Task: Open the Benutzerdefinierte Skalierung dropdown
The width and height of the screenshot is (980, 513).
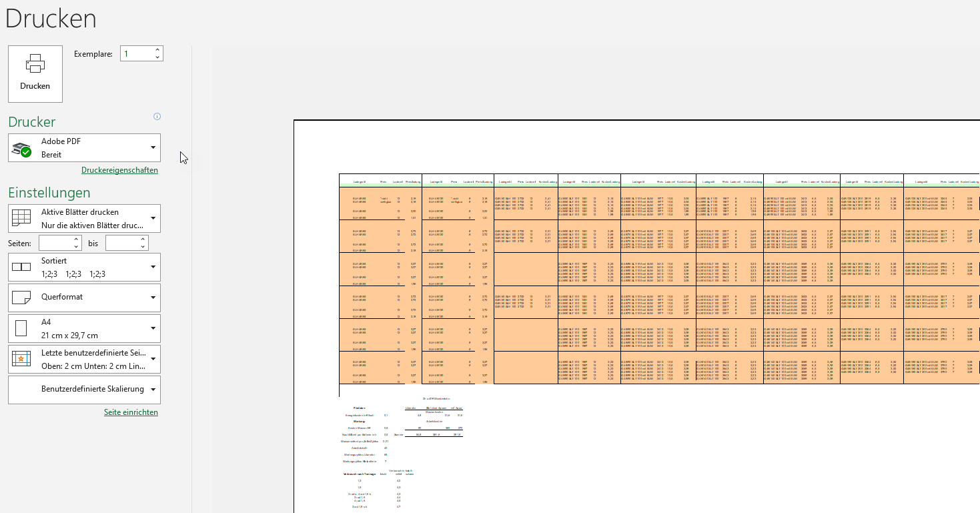Action: point(153,390)
